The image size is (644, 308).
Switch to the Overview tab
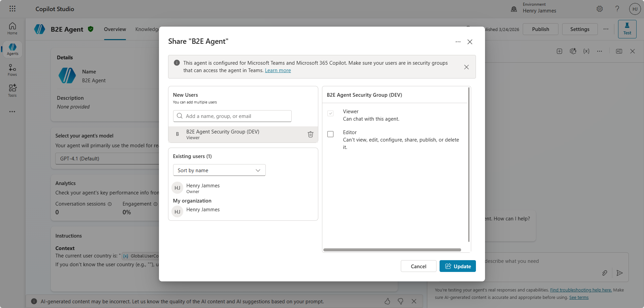pyautogui.click(x=115, y=29)
